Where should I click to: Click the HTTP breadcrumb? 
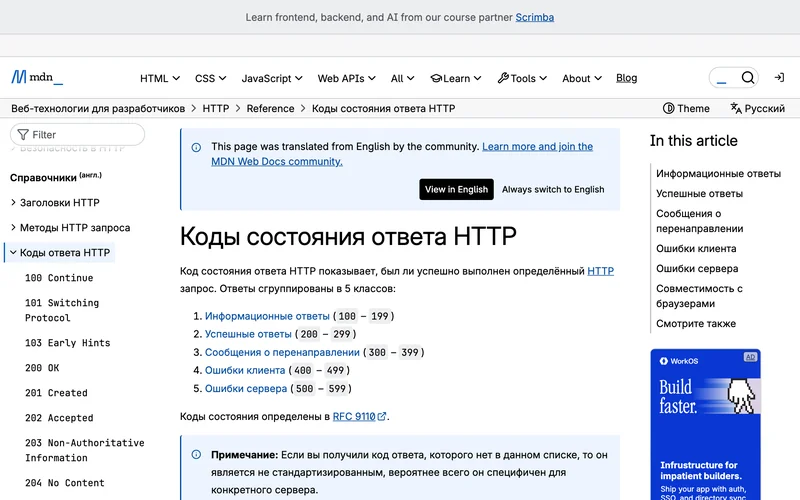tap(216, 108)
